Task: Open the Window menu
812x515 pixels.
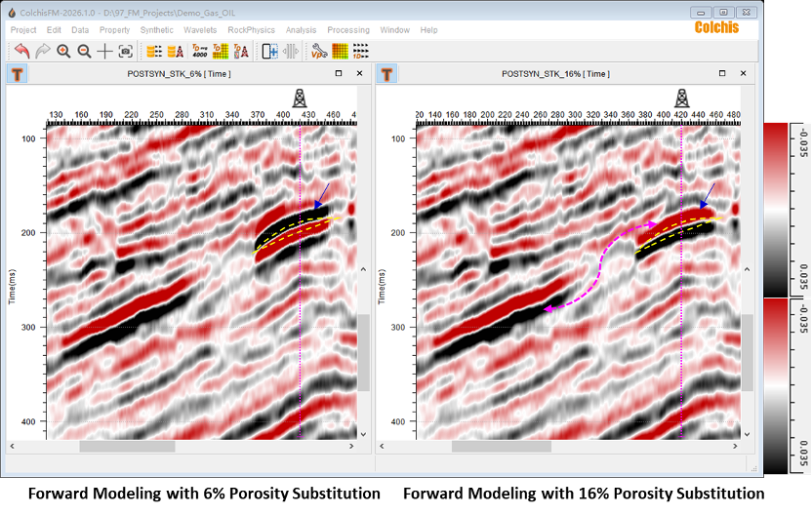Action: coord(394,30)
